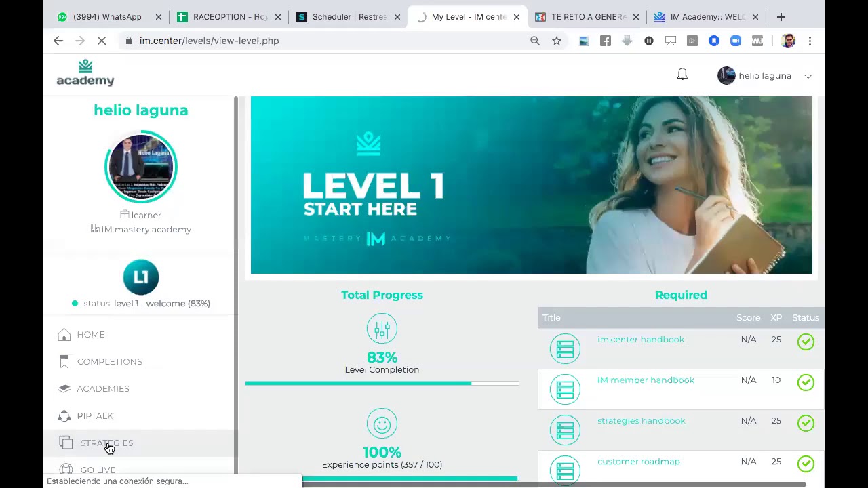Viewport: 868px width, 488px height.
Task: Open the notifications bell
Action: (x=682, y=75)
